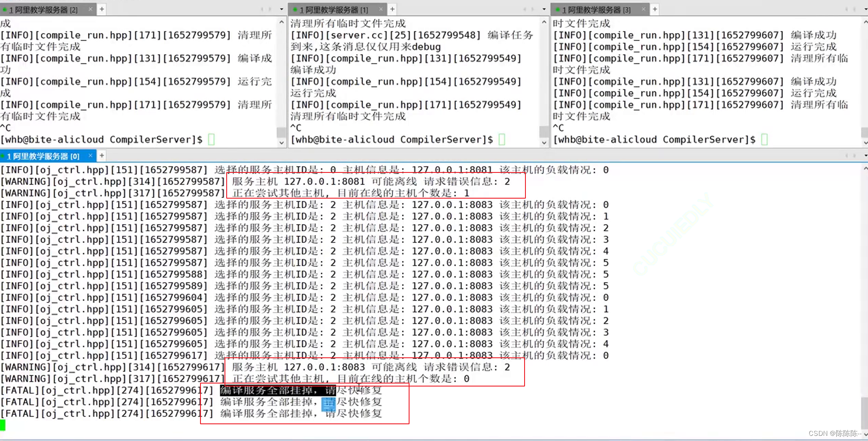Viewport: 868px width, 441px height.
Task: Click text 目前在线的主机个数是: 0
Action: (x=404, y=379)
